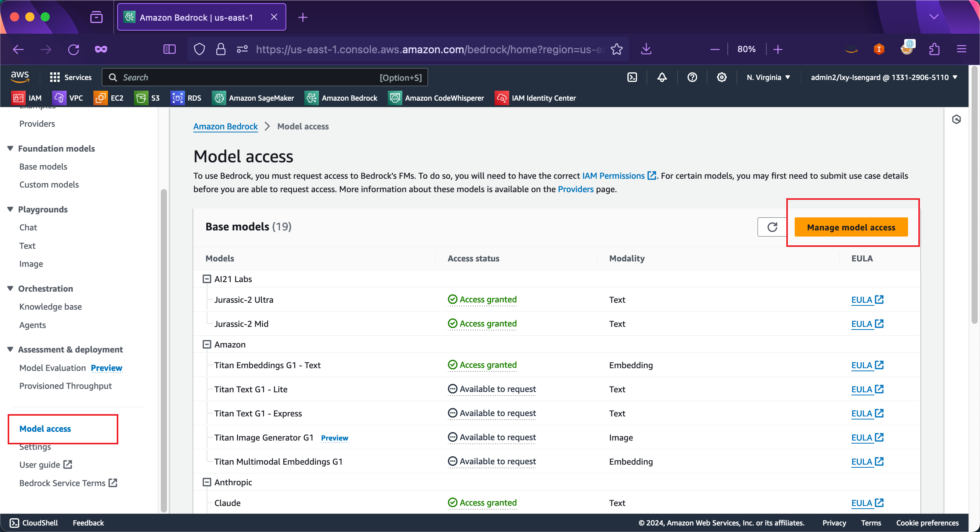This screenshot has width=980, height=532.
Task: Open Knowledge base in the sidebar
Action: (51, 307)
